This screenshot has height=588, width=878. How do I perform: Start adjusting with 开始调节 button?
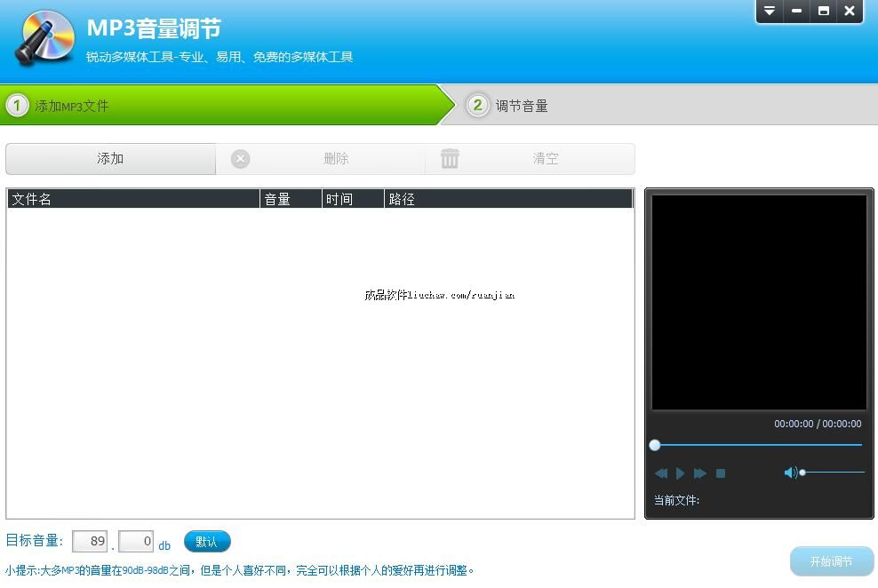[831, 561]
